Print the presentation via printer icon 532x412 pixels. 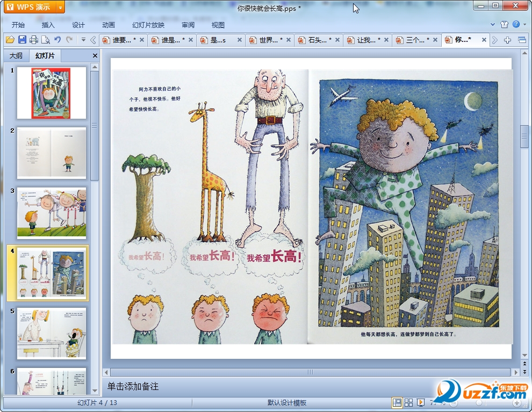pyautogui.click(x=34, y=40)
